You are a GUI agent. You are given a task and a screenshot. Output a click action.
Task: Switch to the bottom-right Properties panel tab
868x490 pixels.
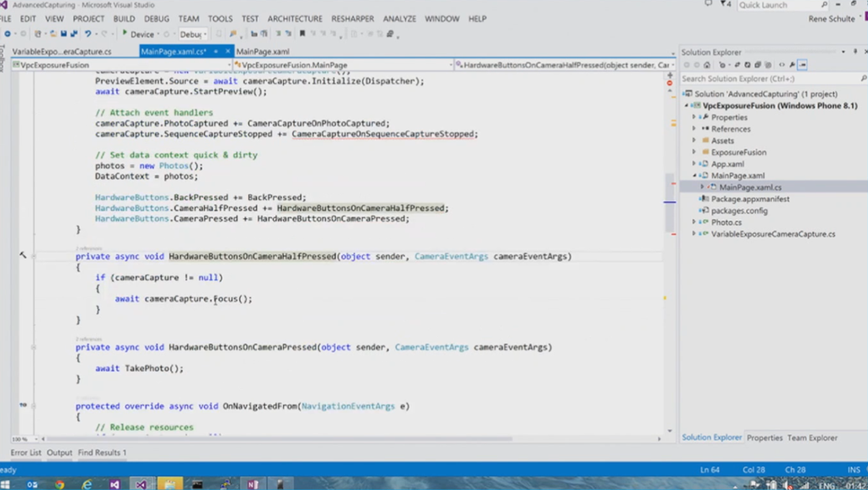pyautogui.click(x=765, y=438)
